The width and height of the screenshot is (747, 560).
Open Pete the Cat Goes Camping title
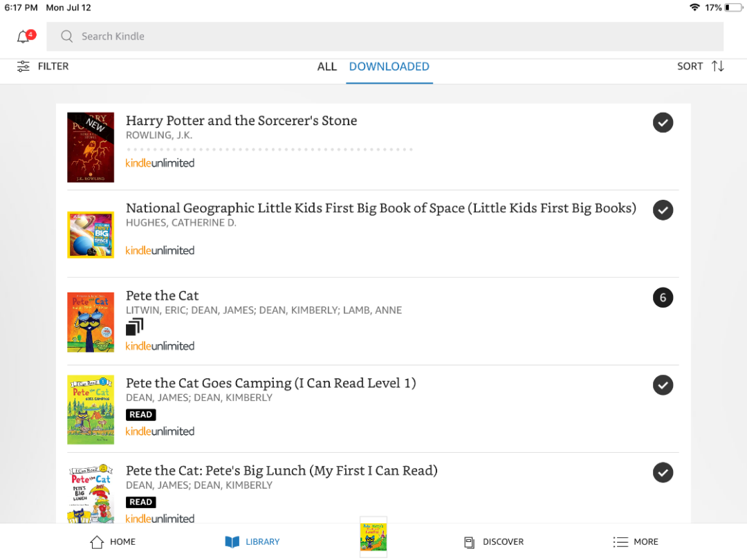tap(271, 383)
